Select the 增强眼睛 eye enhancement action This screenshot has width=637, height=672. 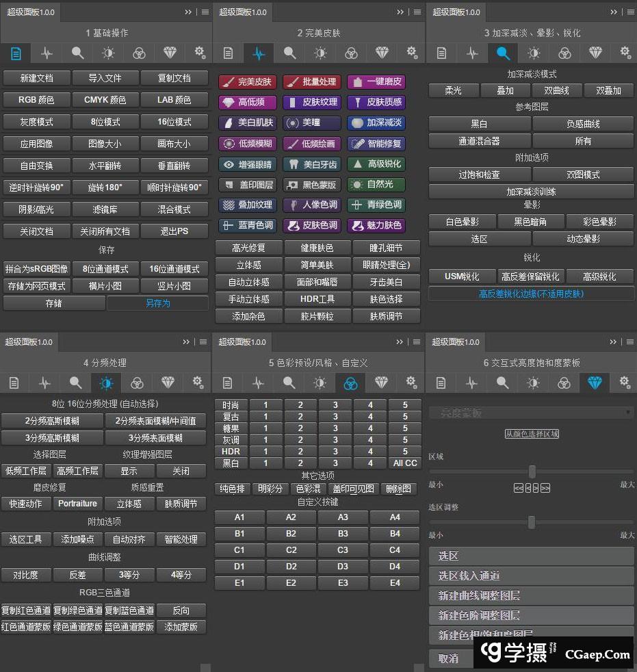click(x=247, y=164)
